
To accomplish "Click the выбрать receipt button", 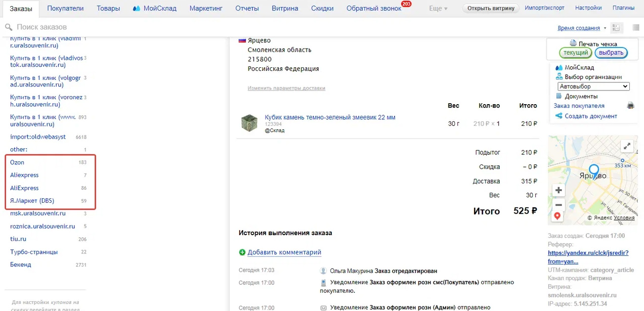I will pos(611,53).
